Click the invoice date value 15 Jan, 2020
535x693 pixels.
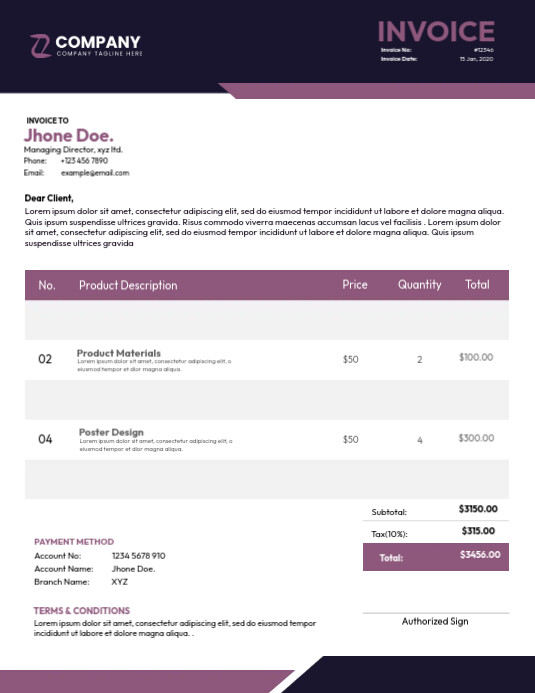click(476, 59)
